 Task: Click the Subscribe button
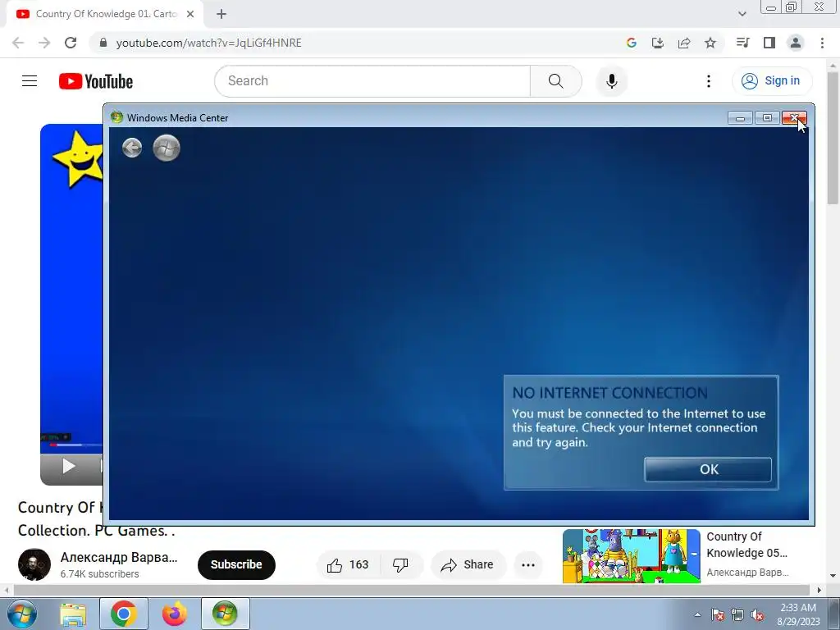[x=236, y=564]
